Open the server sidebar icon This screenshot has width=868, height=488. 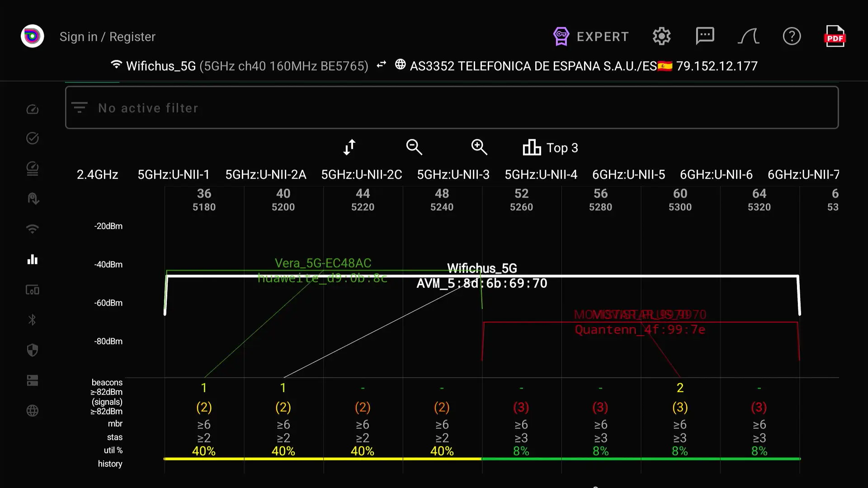[32, 380]
